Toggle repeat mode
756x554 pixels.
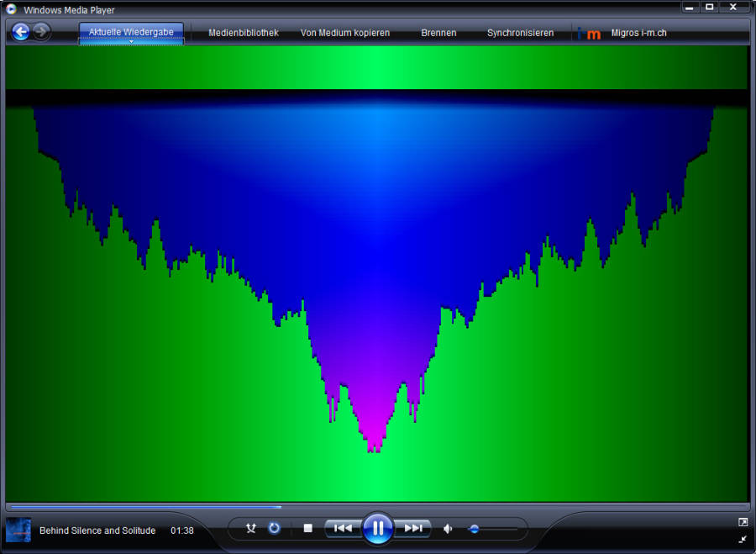pyautogui.click(x=274, y=529)
